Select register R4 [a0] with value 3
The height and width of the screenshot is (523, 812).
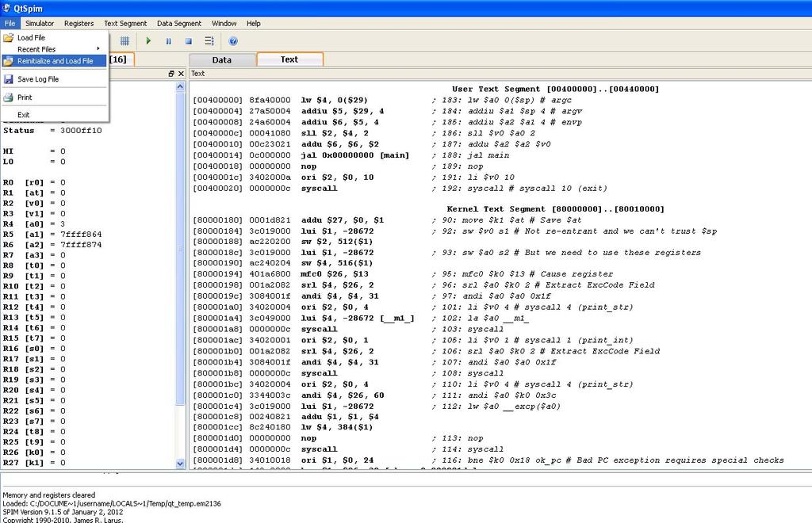coord(34,224)
